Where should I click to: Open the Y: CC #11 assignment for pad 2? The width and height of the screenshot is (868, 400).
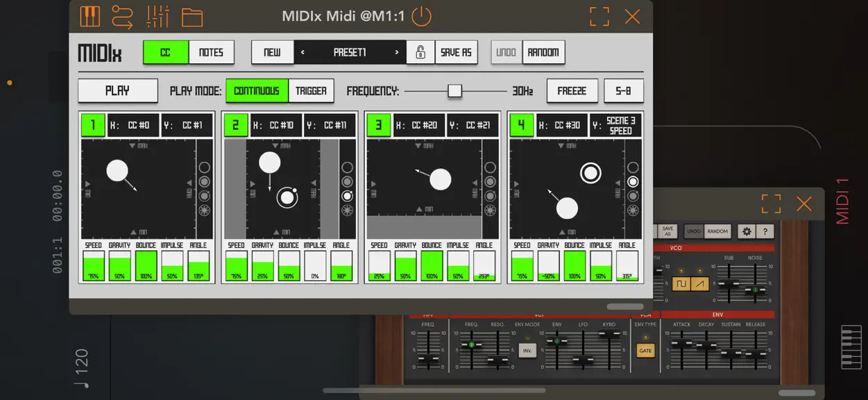pyautogui.click(x=330, y=125)
